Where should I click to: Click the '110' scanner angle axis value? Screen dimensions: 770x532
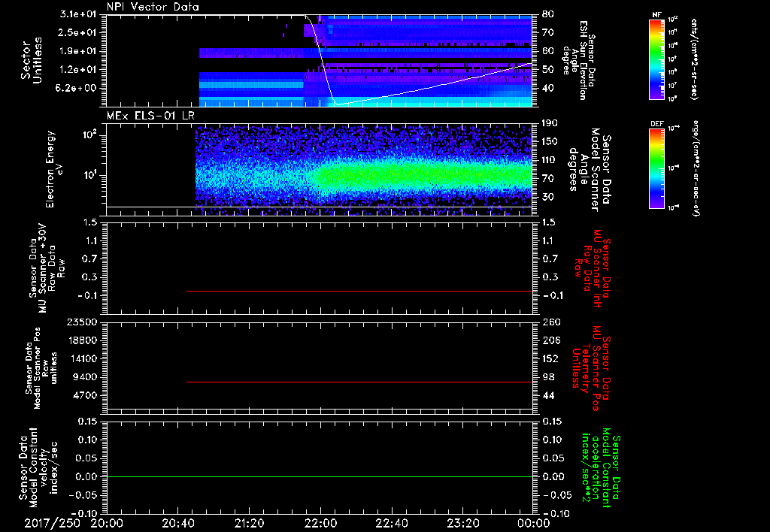(550, 160)
